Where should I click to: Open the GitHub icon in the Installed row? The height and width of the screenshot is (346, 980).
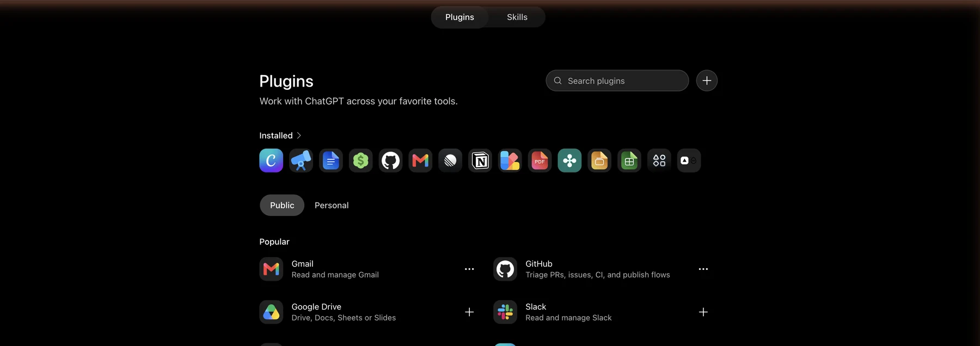click(390, 160)
